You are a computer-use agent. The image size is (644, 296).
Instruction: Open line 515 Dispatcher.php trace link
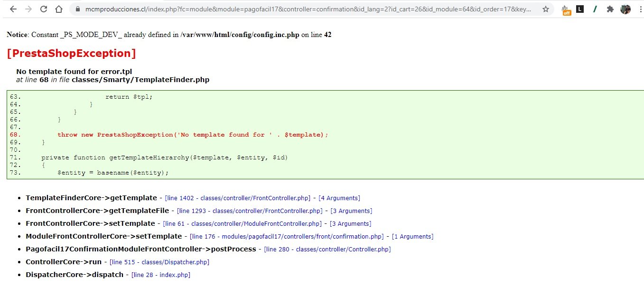click(x=159, y=262)
